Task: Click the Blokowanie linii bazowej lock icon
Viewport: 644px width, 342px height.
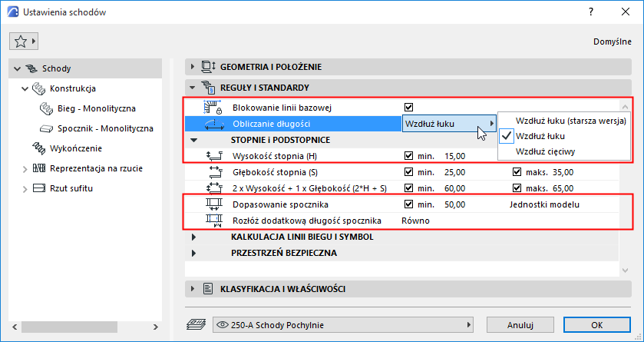Action: click(x=213, y=108)
